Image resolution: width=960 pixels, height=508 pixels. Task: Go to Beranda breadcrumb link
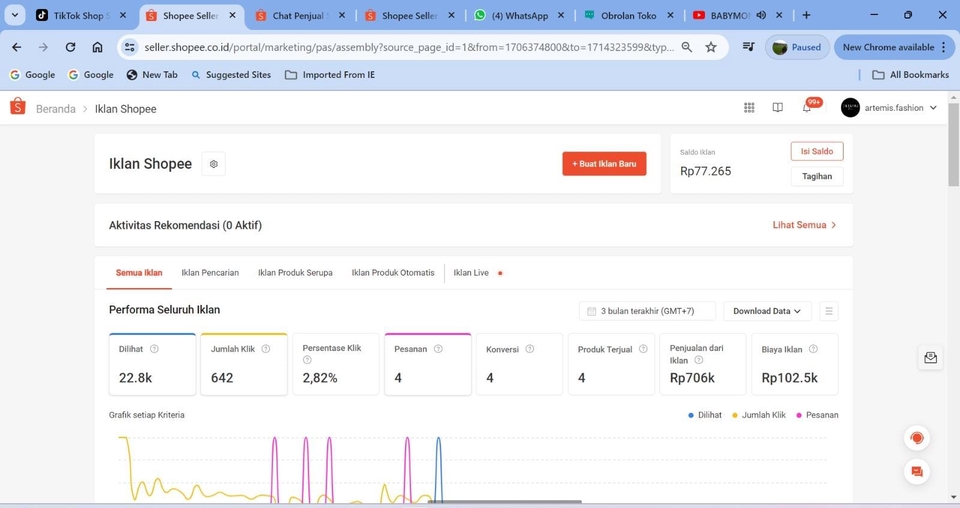pos(56,109)
